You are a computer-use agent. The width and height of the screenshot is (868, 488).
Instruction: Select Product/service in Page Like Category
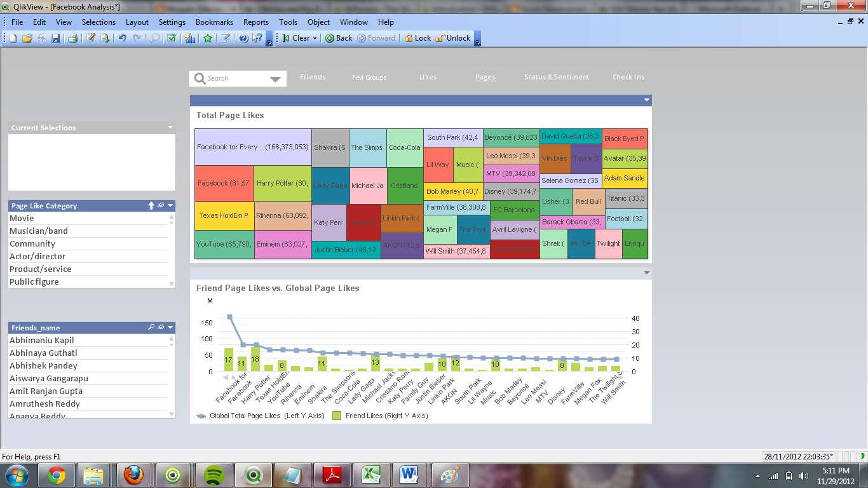click(88, 269)
